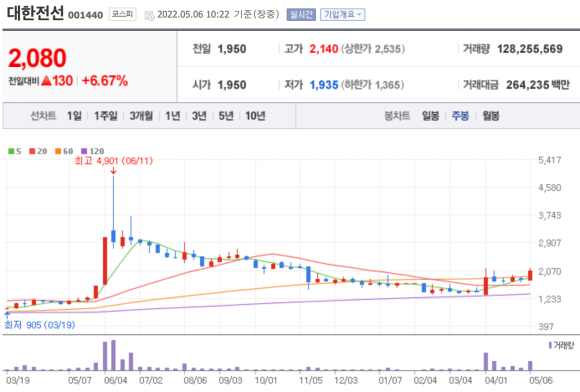Click the 03/19 date axis label
This screenshot has height=392, width=580.
[18, 381]
